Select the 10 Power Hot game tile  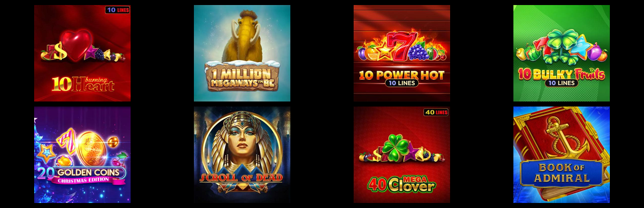pyautogui.click(x=402, y=53)
